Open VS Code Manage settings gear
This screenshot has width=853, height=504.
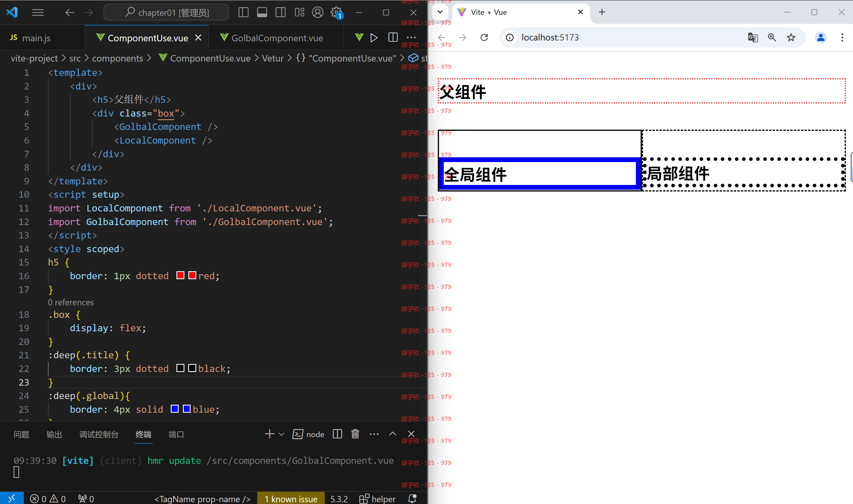(x=336, y=12)
